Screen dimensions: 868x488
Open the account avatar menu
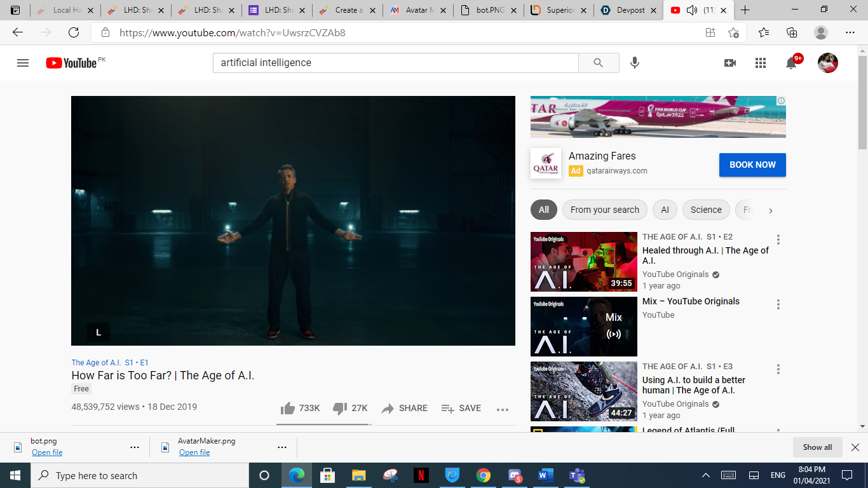point(827,63)
